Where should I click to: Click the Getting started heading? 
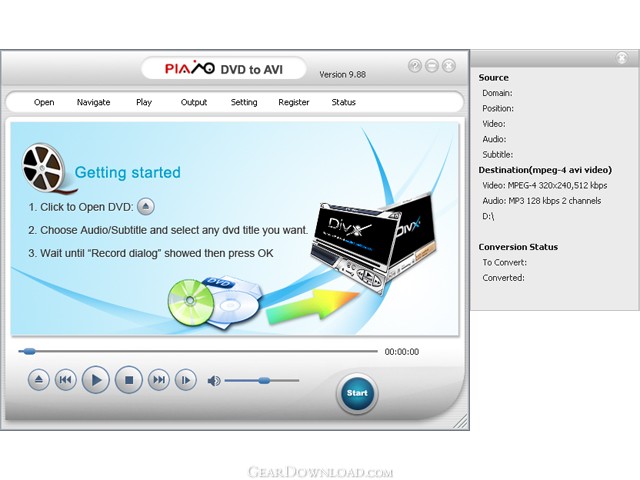(x=127, y=173)
